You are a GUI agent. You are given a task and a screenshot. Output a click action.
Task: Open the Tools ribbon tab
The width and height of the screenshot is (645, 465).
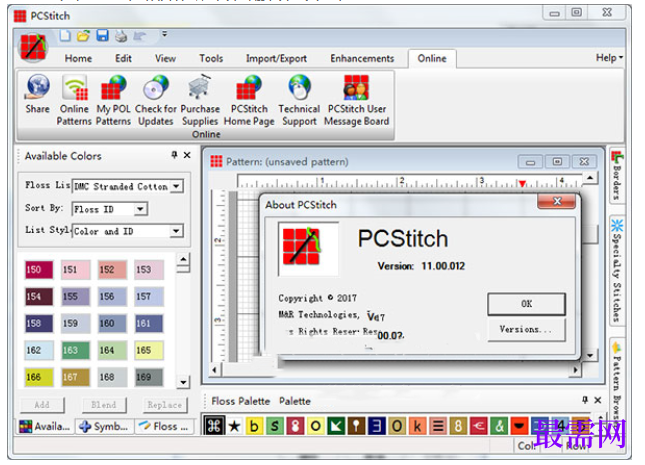211,58
